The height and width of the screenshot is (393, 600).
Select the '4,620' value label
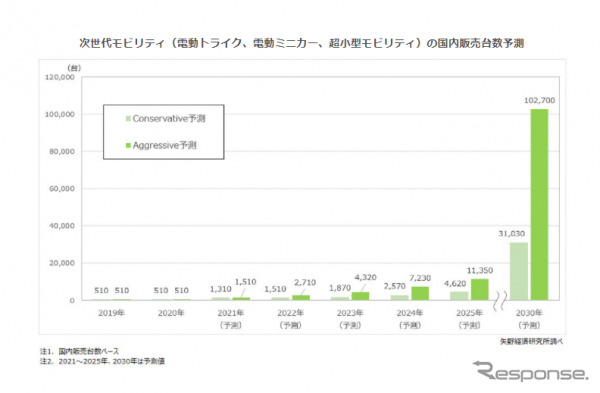click(455, 284)
